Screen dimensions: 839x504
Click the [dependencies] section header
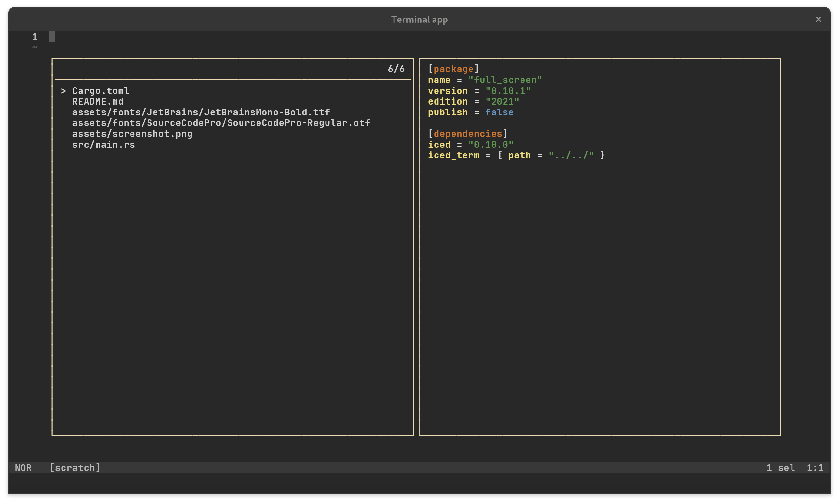(467, 134)
